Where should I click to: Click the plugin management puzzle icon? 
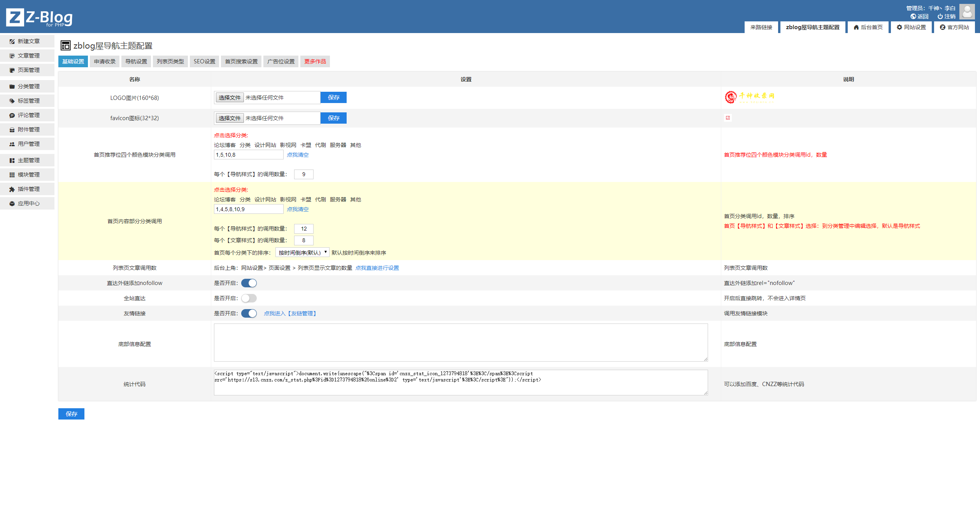click(x=12, y=189)
